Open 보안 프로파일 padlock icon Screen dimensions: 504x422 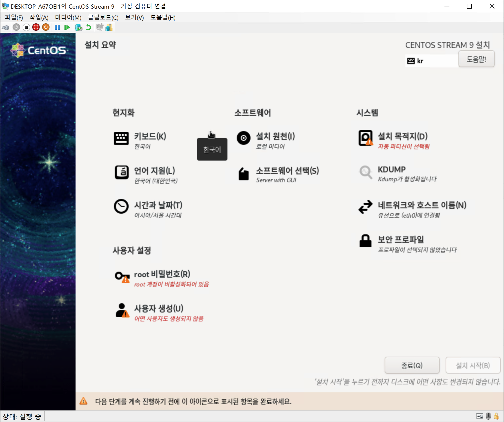(365, 240)
